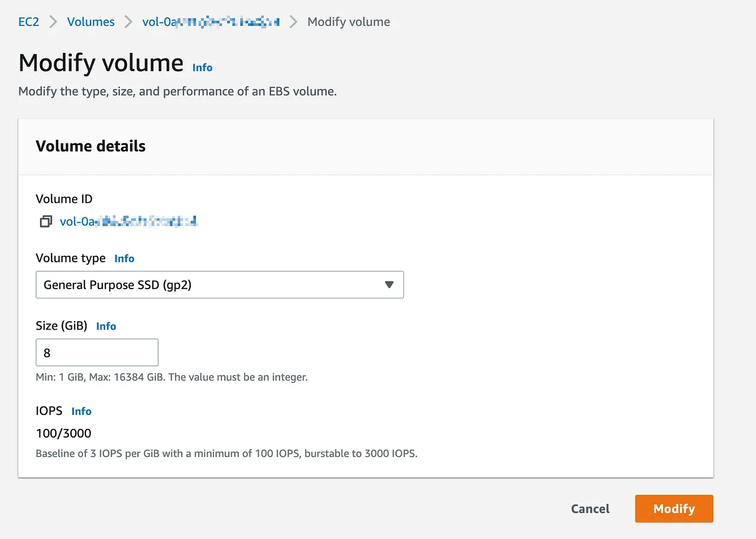Click inside the Size value field
This screenshot has height=539, width=756.
[97, 352]
